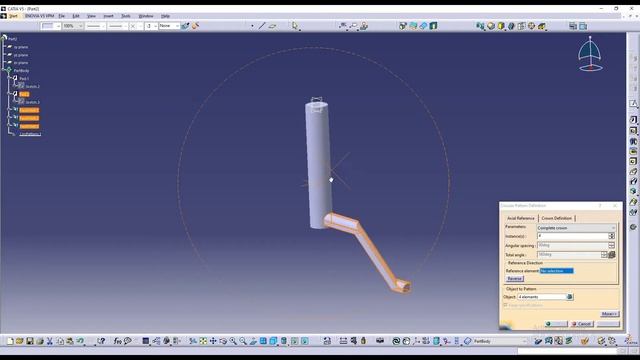Click the OK button in dialog

556,324
